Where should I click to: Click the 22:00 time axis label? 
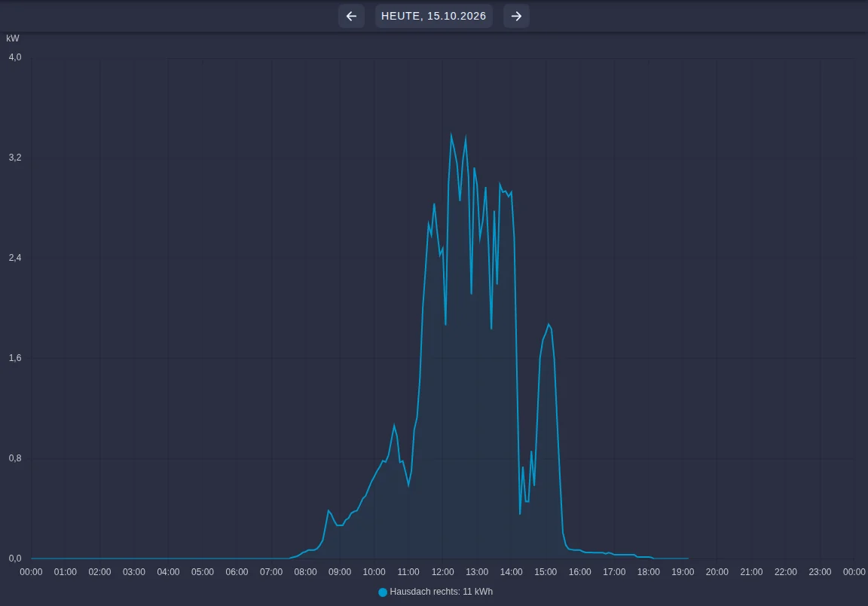(x=786, y=572)
